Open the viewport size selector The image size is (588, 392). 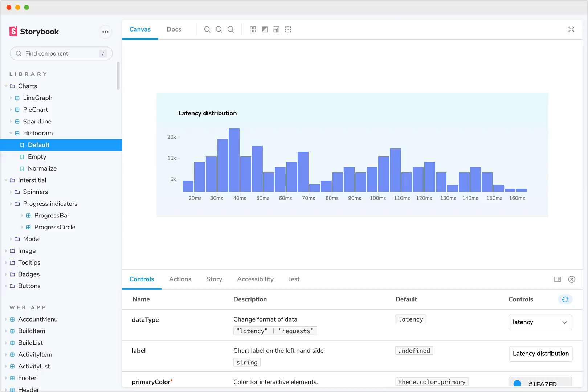(276, 29)
